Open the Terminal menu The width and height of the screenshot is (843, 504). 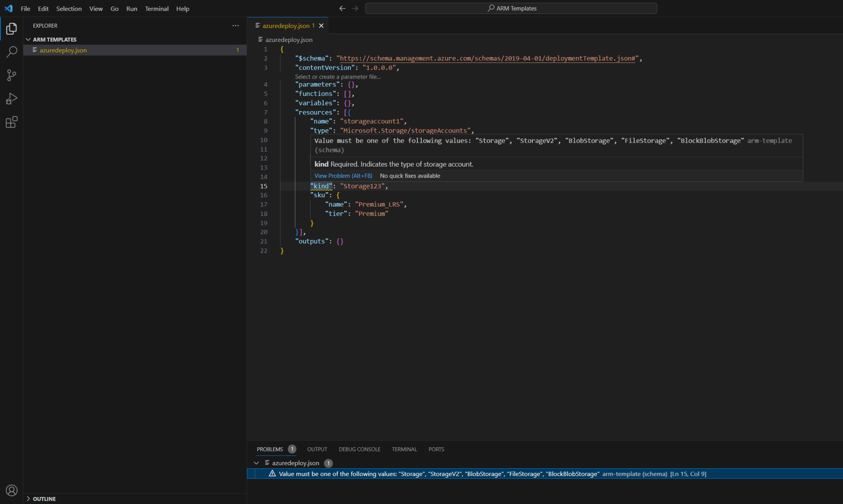pyautogui.click(x=156, y=8)
